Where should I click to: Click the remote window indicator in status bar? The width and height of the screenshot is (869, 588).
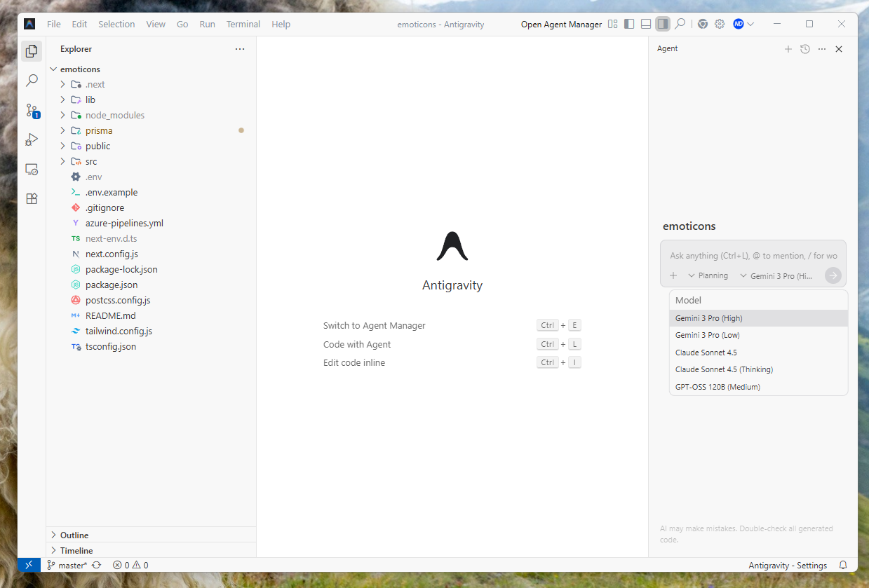(x=29, y=565)
